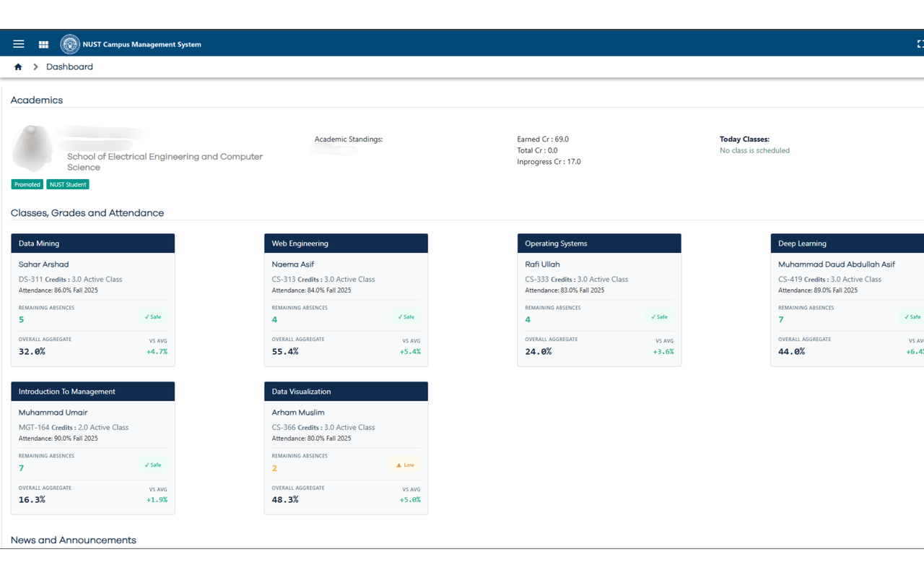The width and height of the screenshot is (924, 578).
Task: Click the +4.7% vs avg value
Action: click(x=157, y=352)
